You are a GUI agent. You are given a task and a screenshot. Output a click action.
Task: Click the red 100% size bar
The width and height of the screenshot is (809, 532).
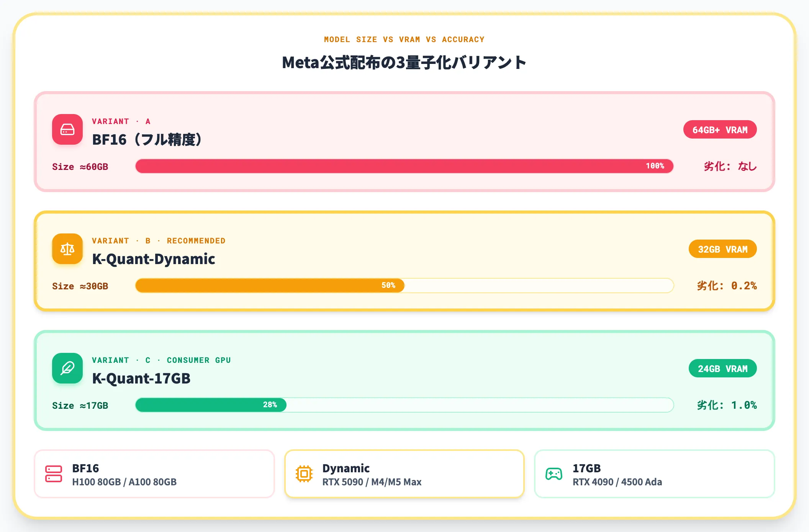tap(404, 166)
